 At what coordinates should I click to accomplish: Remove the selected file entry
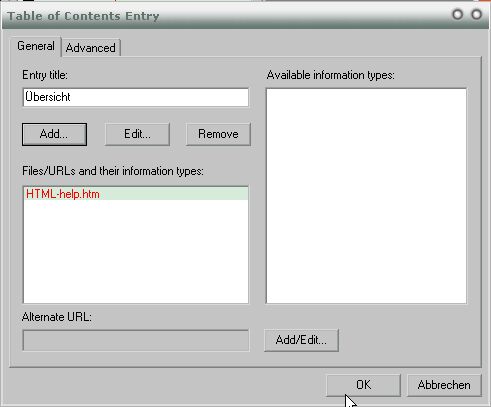tap(218, 134)
